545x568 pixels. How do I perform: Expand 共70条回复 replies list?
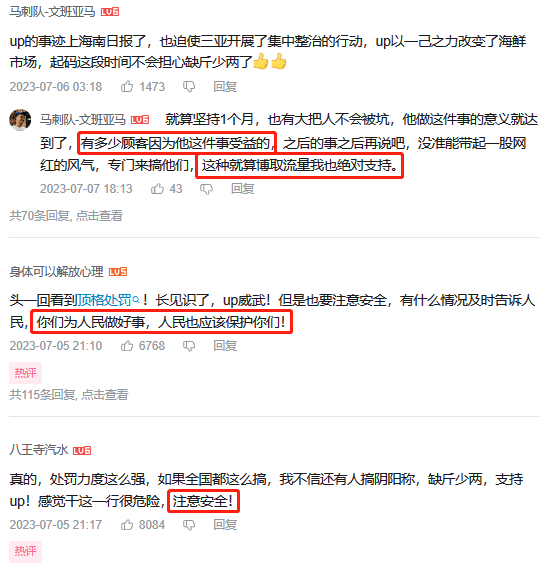tap(66, 216)
